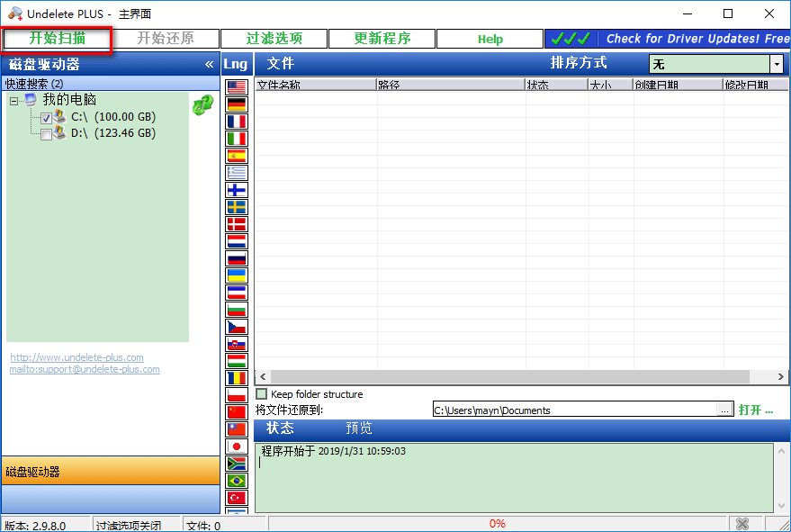Select the Romanian flag language
Viewport: 791px width, 532px height.
click(x=237, y=378)
